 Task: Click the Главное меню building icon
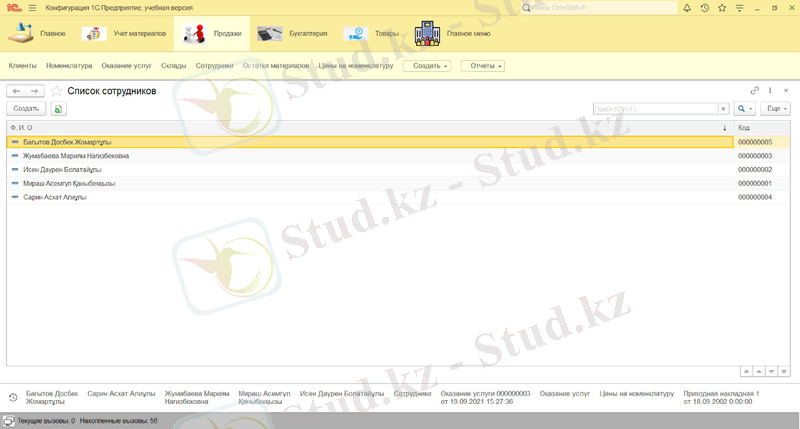(x=428, y=34)
